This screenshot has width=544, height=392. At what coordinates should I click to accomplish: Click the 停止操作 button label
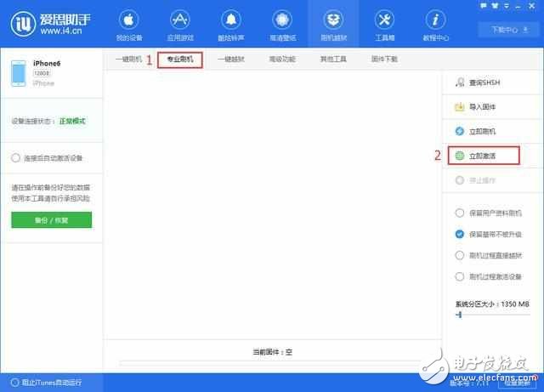tap(482, 180)
